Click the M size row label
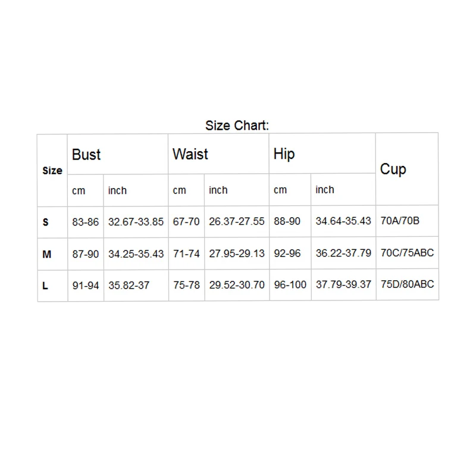The height and width of the screenshot is (476, 476). tap(47, 254)
